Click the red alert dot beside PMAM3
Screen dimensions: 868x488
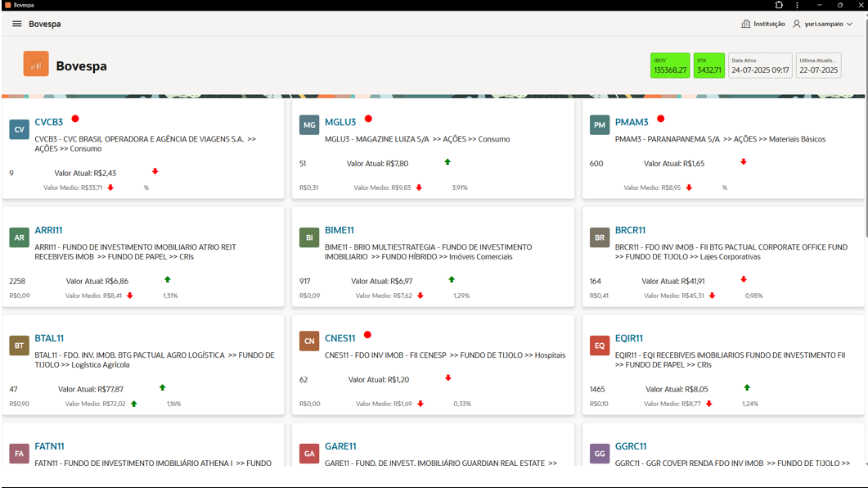coord(660,119)
